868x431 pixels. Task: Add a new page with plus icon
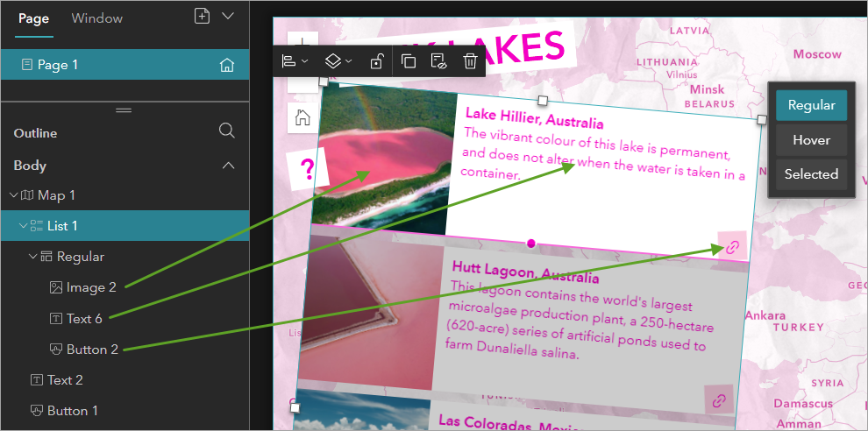pos(202,16)
